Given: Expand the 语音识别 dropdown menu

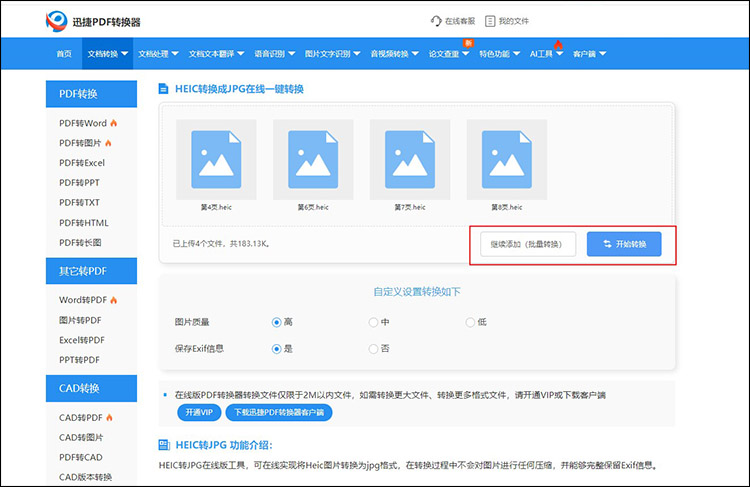Looking at the screenshot, I should [275, 54].
